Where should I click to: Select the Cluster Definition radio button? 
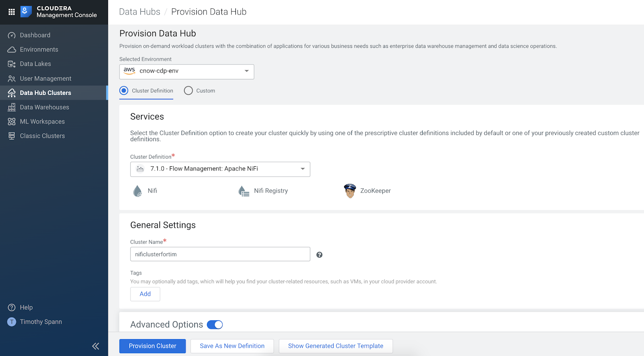pos(124,91)
